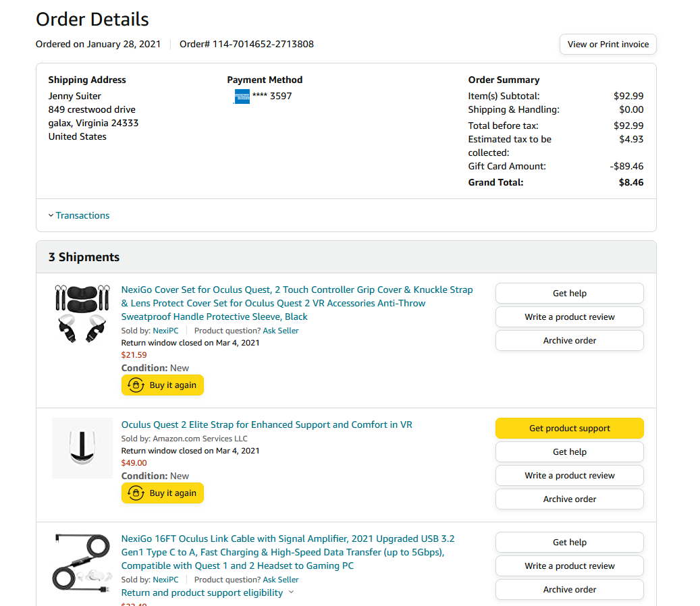Buy the Elite Strap again
The height and width of the screenshot is (606, 700).
(163, 493)
